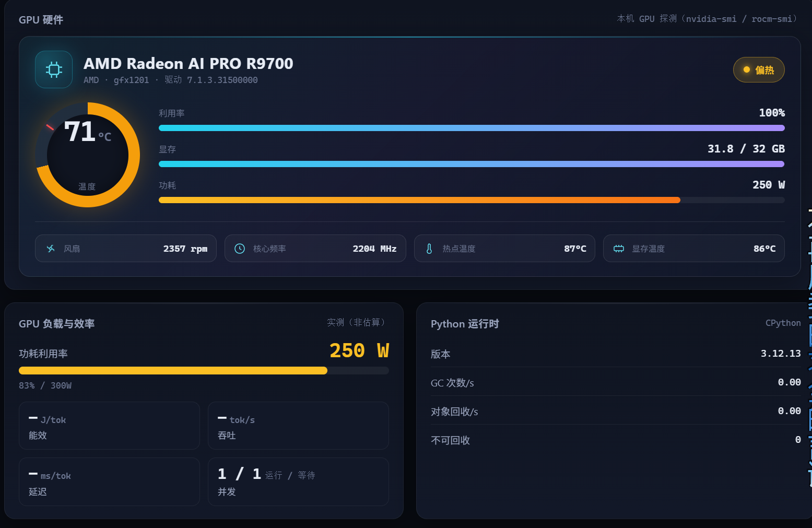The image size is (812, 528).
Task: Click the 利用率 progress bar
Action: tap(472, 128)
